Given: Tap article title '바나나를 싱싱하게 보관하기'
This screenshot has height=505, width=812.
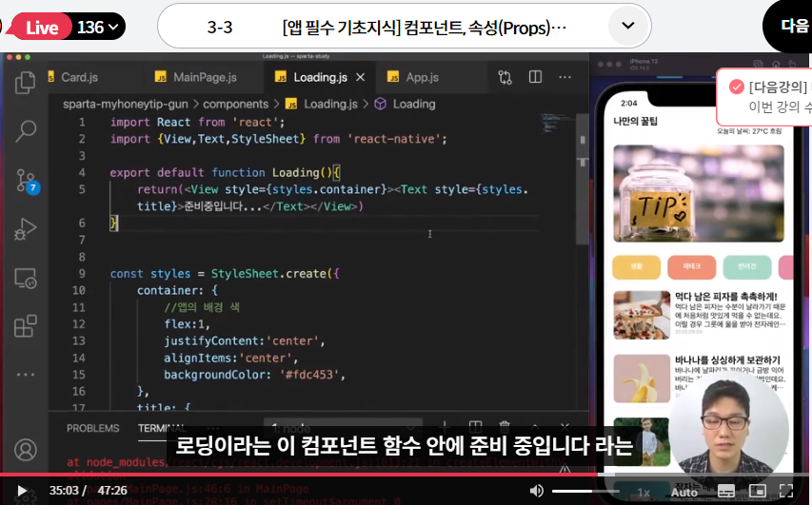Looking at the screenshot, I should [727, 359].
